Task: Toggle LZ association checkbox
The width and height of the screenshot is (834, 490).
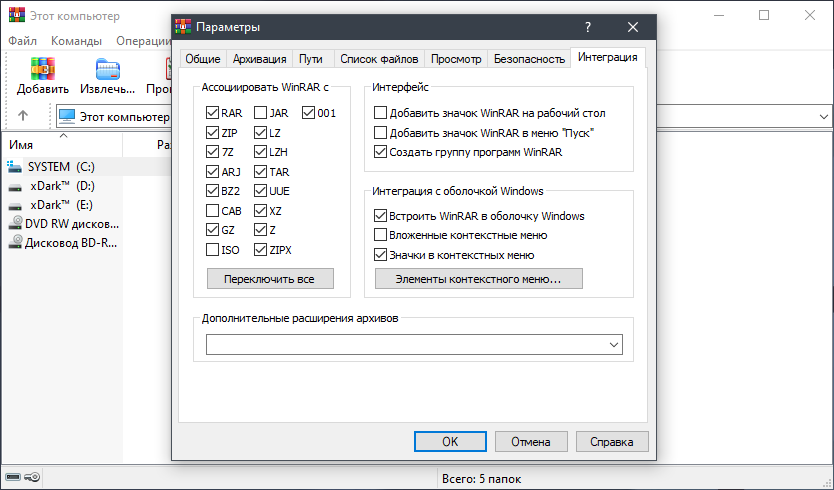Action: [x=260, y=132]
